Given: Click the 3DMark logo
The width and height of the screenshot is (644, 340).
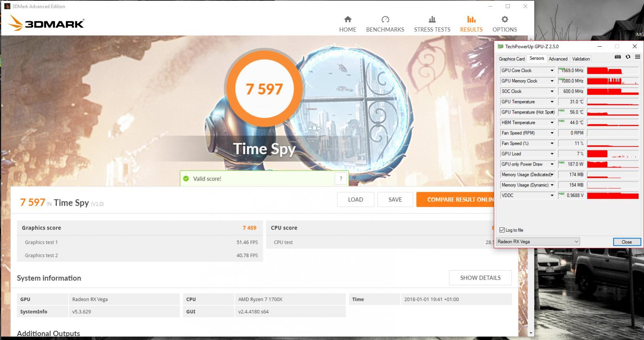Looking at the screenshot, I should (x=46, y=23).
